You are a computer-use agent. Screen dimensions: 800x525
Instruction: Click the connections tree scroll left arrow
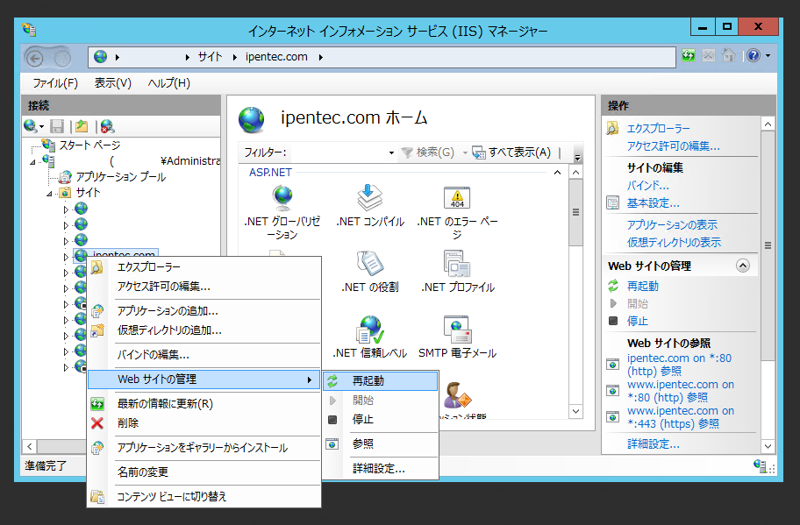(x=30, y=446)
